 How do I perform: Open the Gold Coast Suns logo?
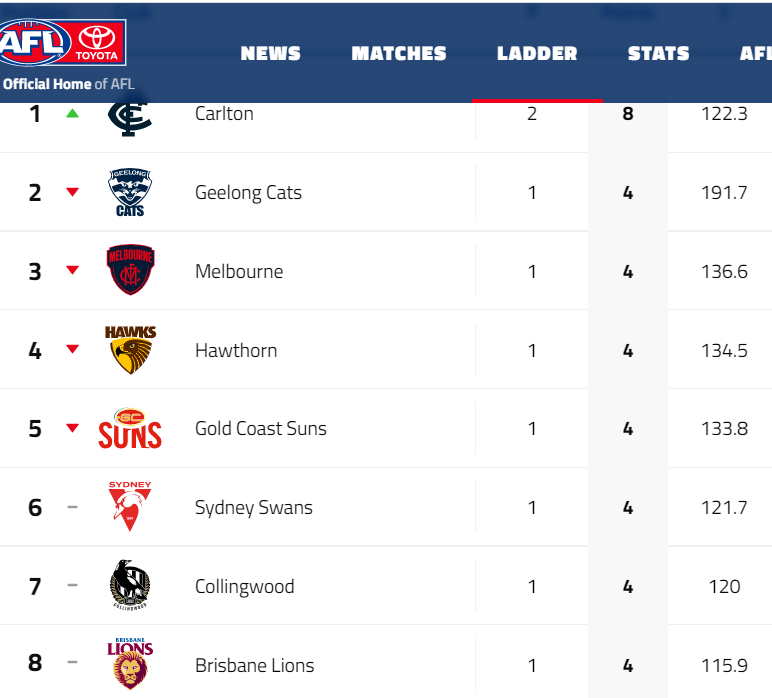coord(130,428)
